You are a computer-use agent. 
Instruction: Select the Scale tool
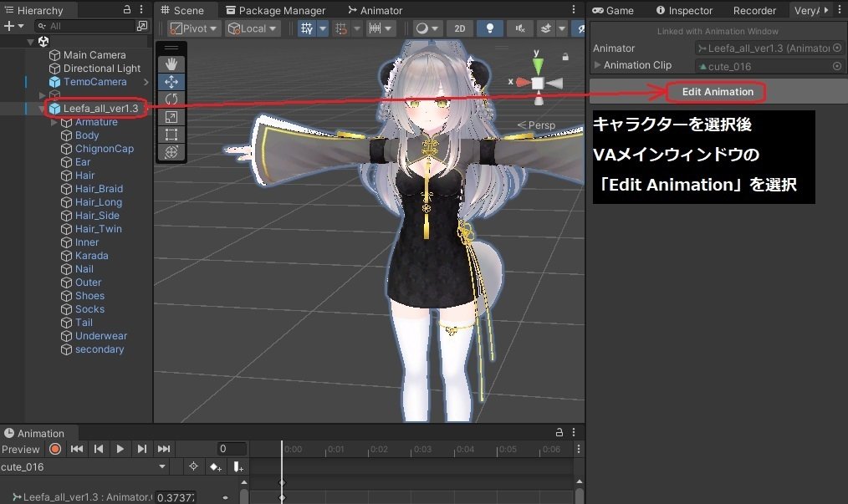tap(171, 117)
